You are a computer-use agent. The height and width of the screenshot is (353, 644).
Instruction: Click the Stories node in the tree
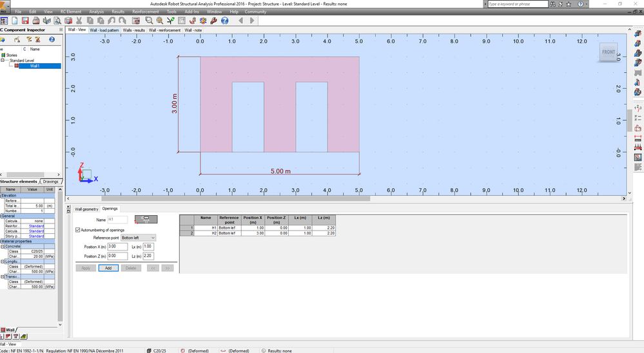(x=12, y=55)
